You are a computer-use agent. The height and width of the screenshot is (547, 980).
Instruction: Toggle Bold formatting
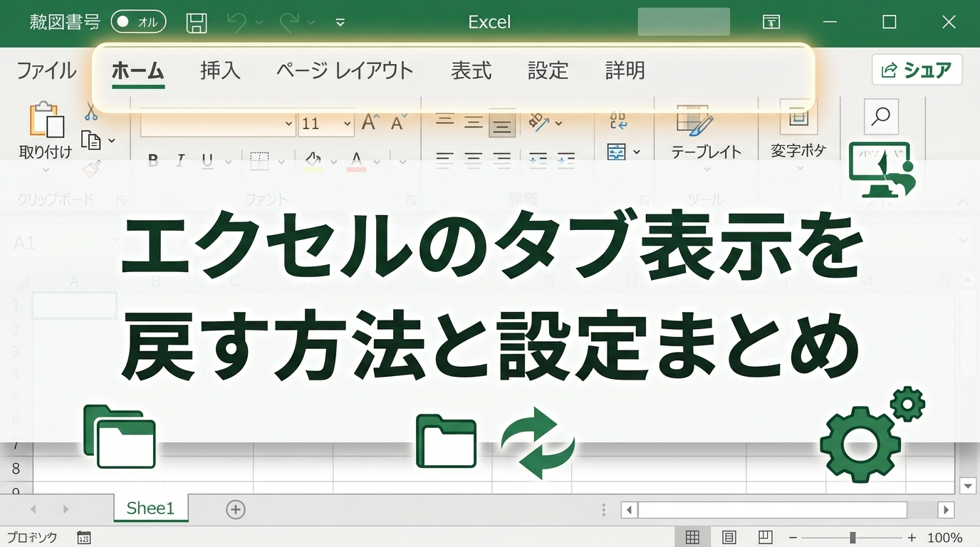(x=153, y=161)
